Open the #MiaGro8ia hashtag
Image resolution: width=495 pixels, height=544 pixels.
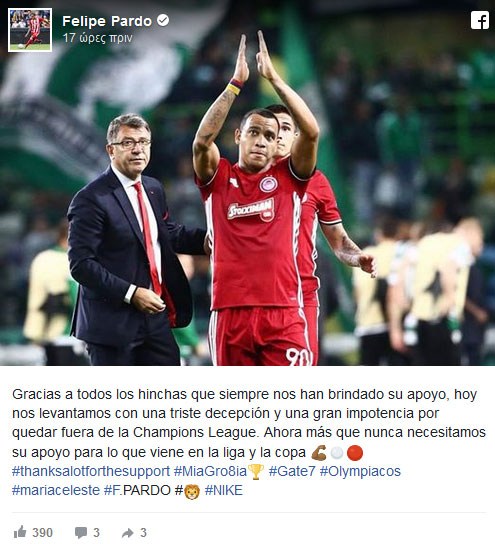pyautogui.click(x=210, y=471)
